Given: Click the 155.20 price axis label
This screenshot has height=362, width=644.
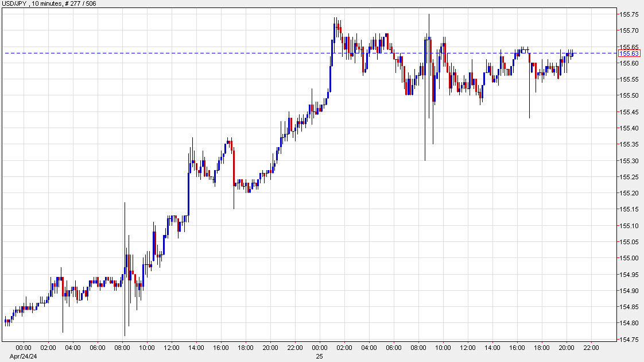Looking at the screenshot, I should pos(629,193).
